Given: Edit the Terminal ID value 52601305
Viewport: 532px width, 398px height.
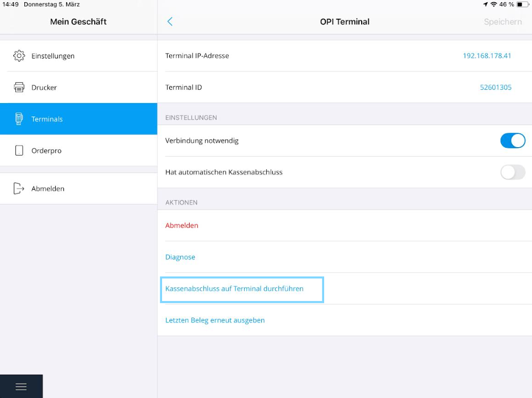Looking at the screenshot, I should coord(496,87).
